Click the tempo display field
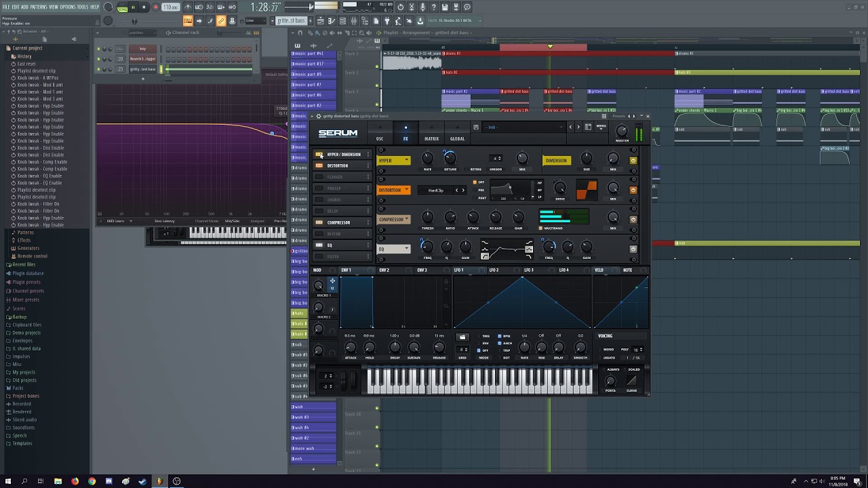 (x=171, y=7)
